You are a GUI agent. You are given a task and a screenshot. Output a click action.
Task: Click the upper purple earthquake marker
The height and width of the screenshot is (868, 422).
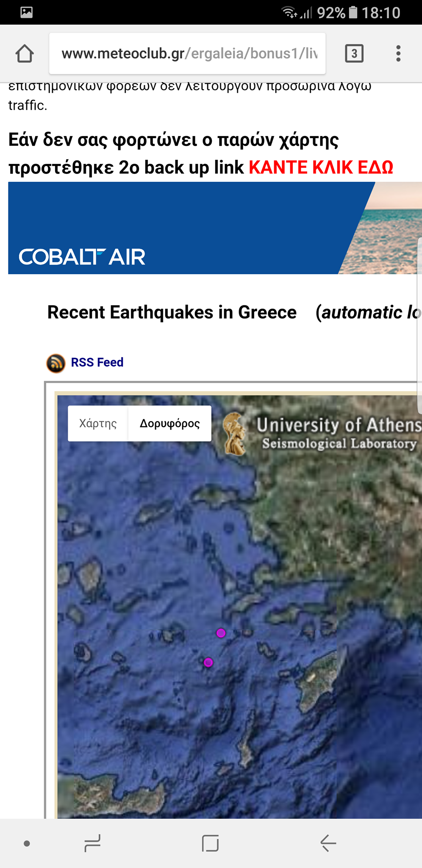pyautogui.click(x=221, y=633)
